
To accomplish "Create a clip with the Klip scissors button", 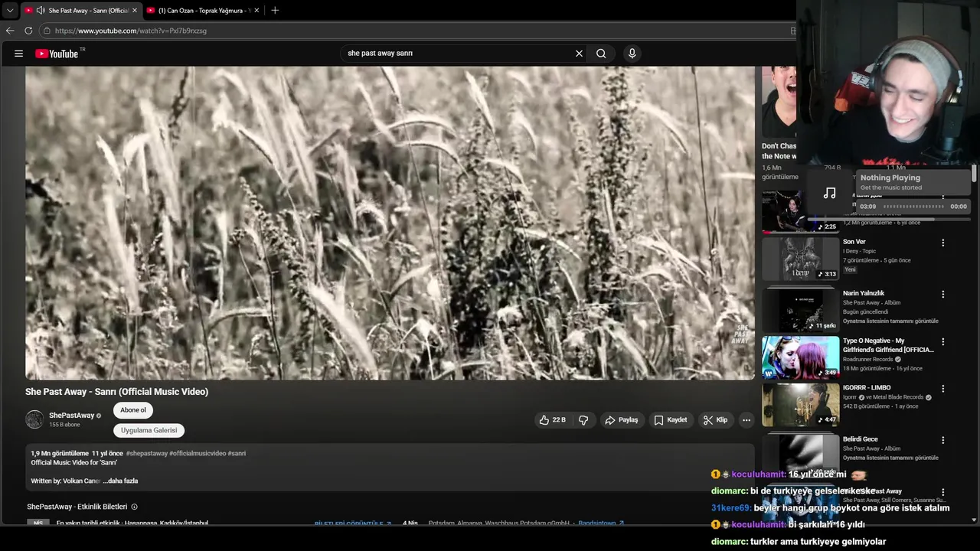I will (x=715, y=419).
